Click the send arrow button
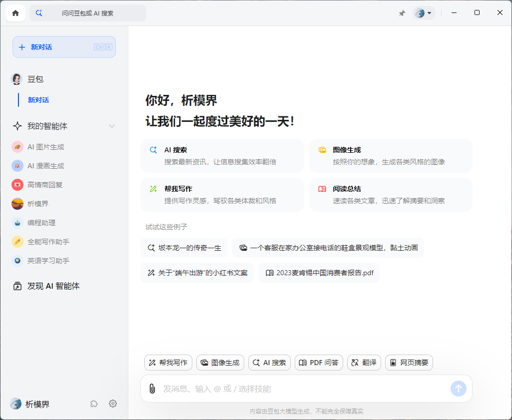This screenshot has height=420, width=512. tap(458, 389)
